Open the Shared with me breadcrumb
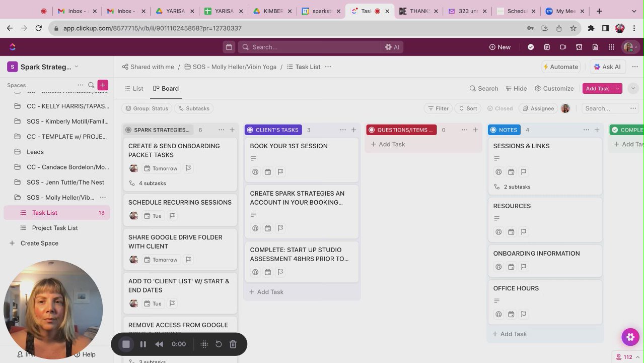Screen dimensions: 644x363 coord(148,67)
